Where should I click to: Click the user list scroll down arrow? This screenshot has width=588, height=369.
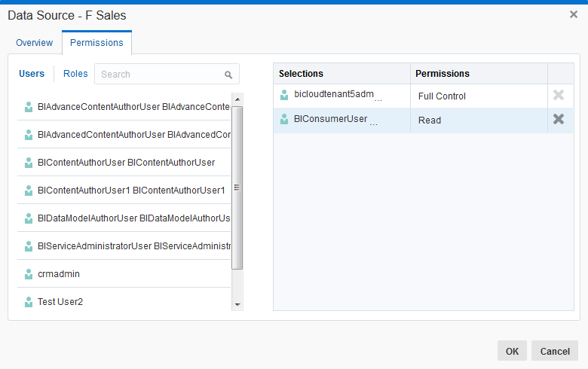pyautogui.click(x=237, y=304)
